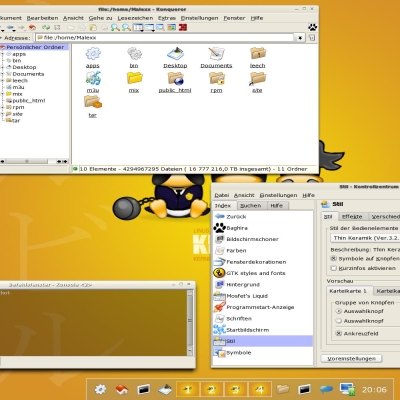Image resolution: width=400 pixels, height=400 pixels.
Task: Switch to the Suchen tab in Kontrollzentrum
Action: coord(251,206)
